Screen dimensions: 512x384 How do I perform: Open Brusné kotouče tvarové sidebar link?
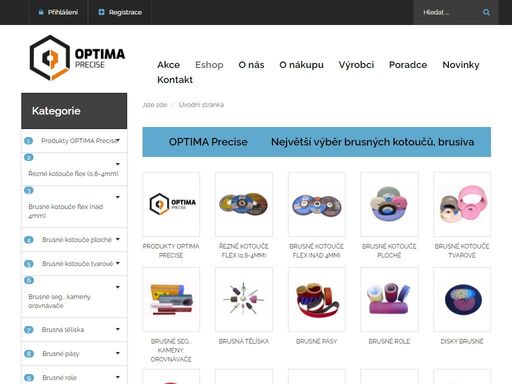pyautogui.click(x=78, y=264)
